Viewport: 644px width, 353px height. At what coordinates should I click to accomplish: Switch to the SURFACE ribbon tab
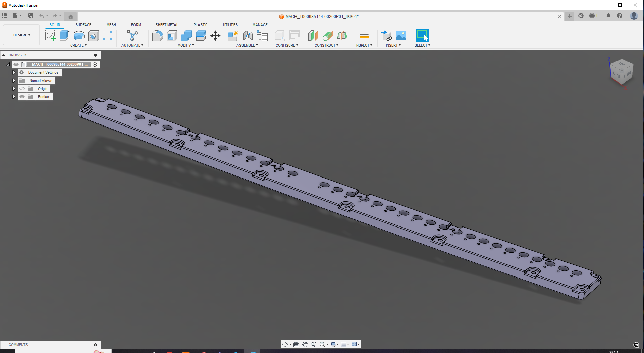pos(83,25)
